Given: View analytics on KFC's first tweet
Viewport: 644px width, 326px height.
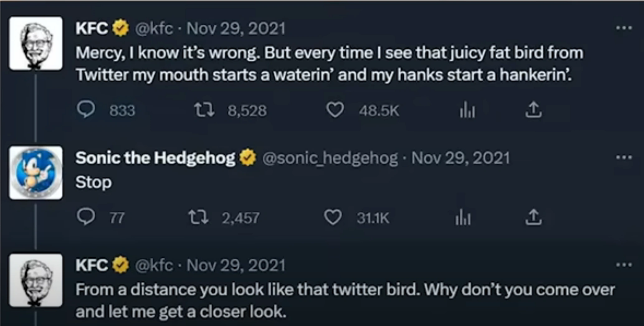Looking at the screenshot, I should (467, 110).
